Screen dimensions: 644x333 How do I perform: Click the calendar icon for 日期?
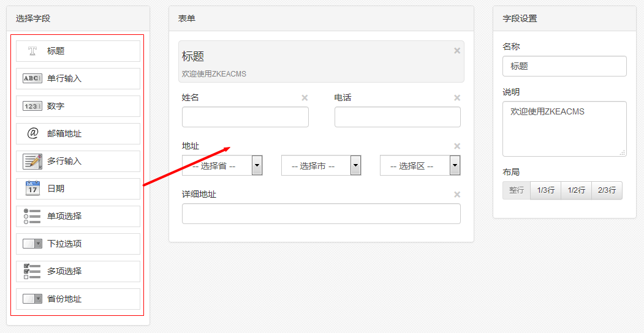(x=32, y=189)
